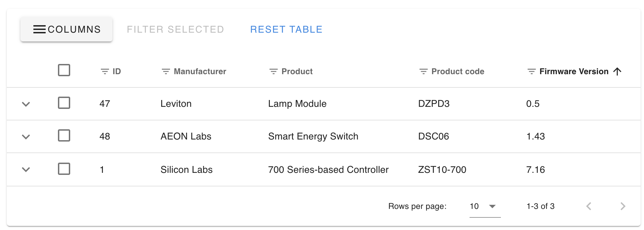Click the COLUMNS button
Image resolution: width=644 pixels, height=230 pixels.
66,30
